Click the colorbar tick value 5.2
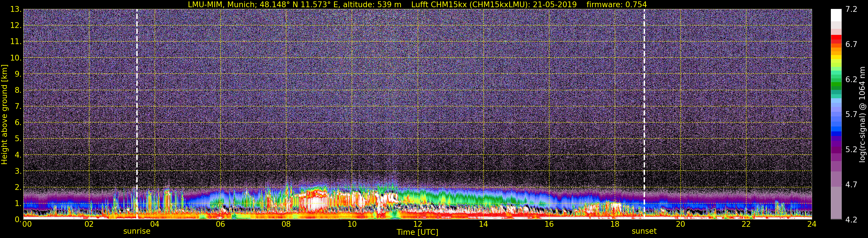The width and height of the screenshot is (868, 238). coord(851,149)
